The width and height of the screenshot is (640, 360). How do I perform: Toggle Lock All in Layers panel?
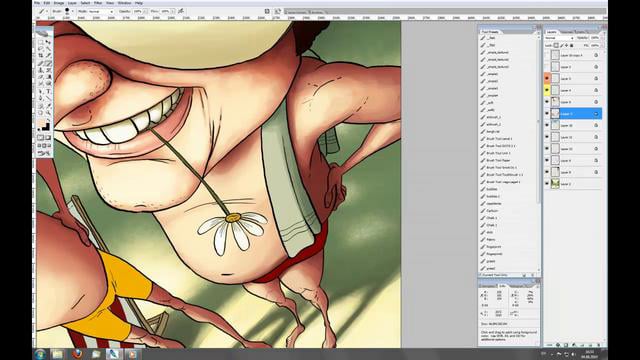pos(571,46)
